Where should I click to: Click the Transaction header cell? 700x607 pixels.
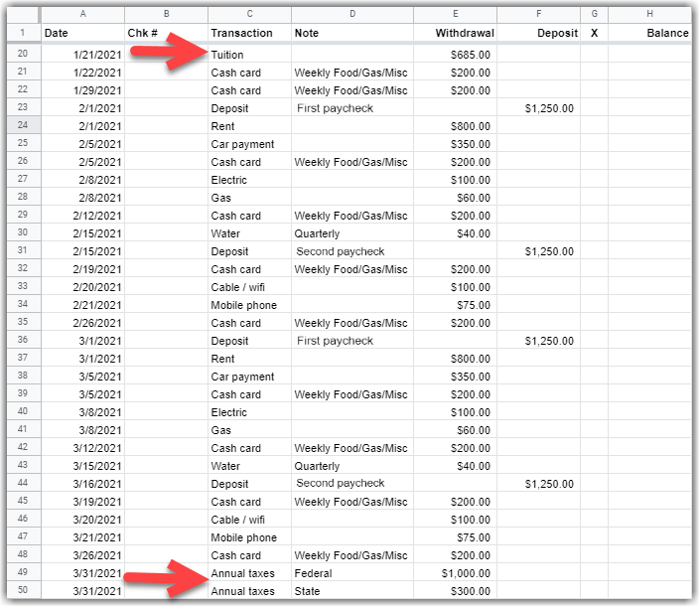249,33
